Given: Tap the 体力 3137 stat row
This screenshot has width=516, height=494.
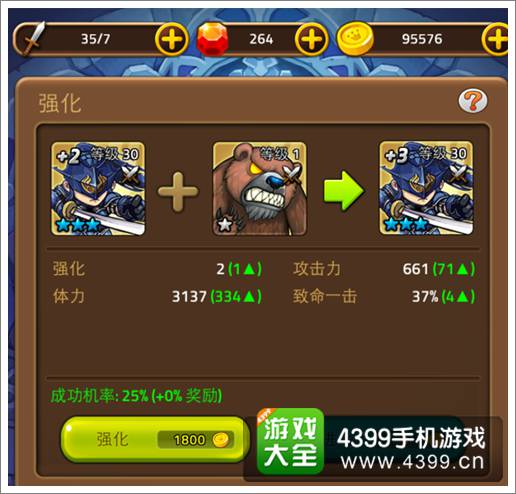Looking at the screenshot, I should coord(157,296).
